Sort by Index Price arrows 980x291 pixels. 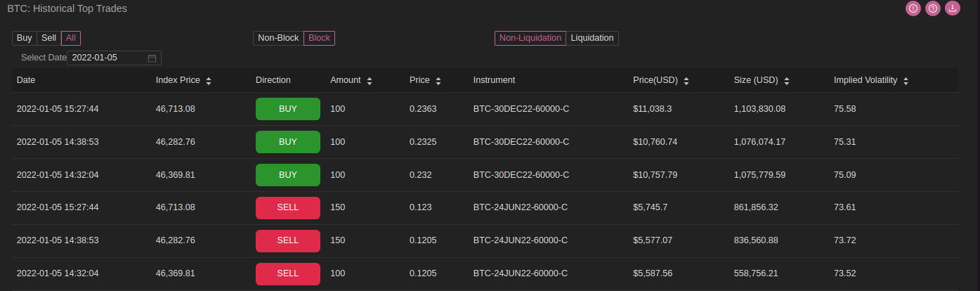pos(209,81)
